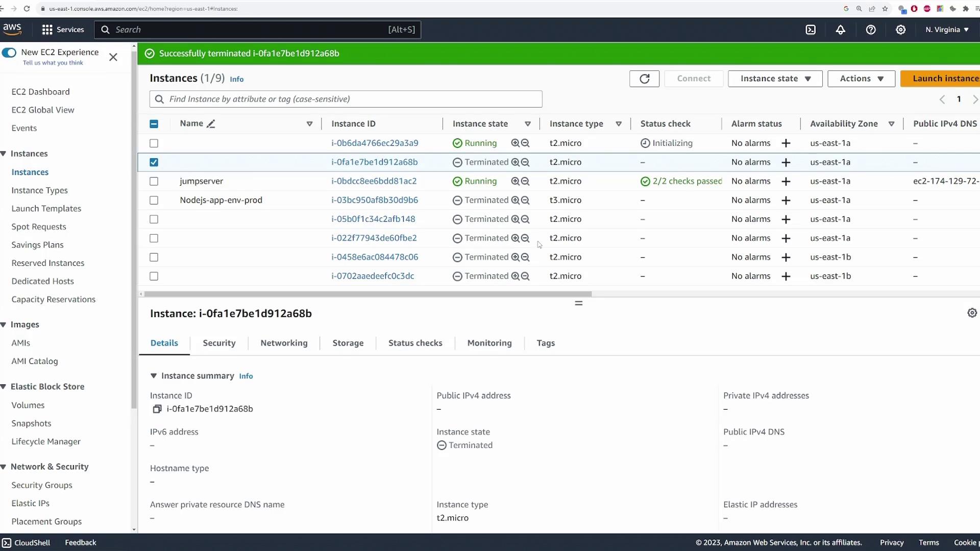Image resolution: width=980 pixels, height=551 pixels.
Task: Open instance link i-0bdcc8ee6bdd81ac2
Action: [x=374, y=181]
